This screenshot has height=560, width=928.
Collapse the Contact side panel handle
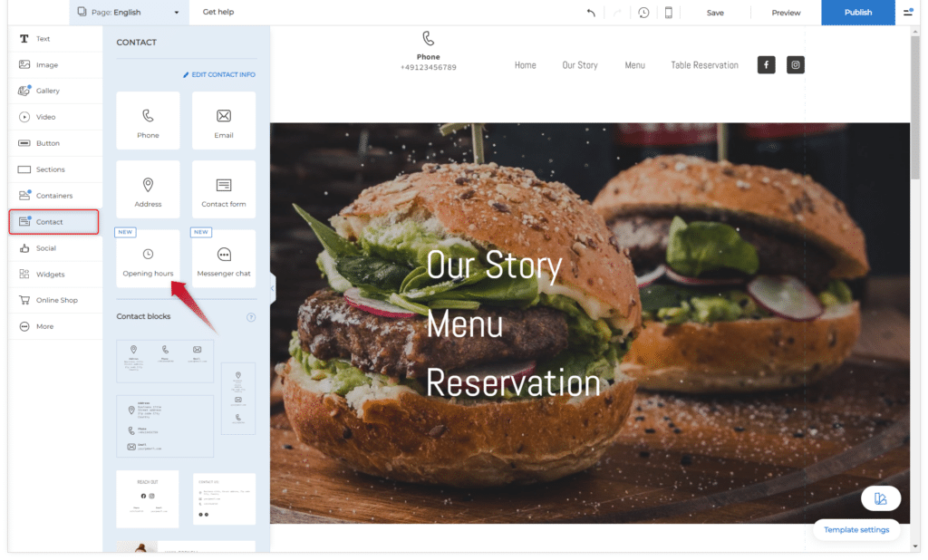[272, 288]
